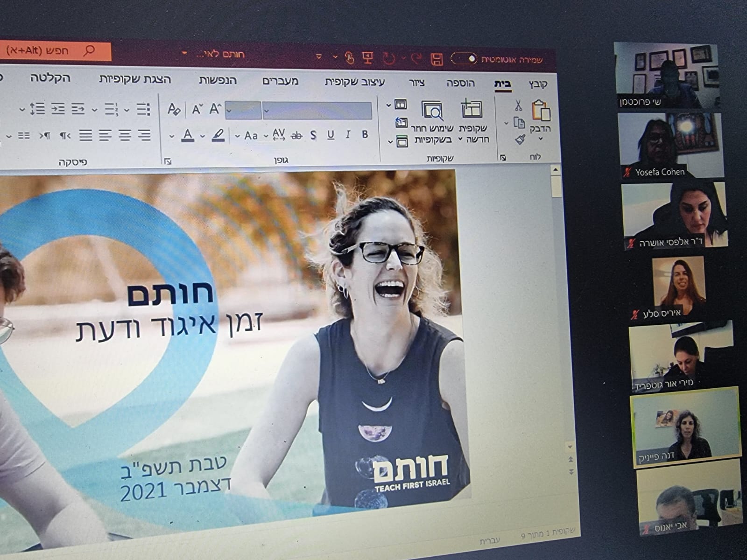Toggle text shadow S button
Screen dimensions: 747x560
[313, 135]
